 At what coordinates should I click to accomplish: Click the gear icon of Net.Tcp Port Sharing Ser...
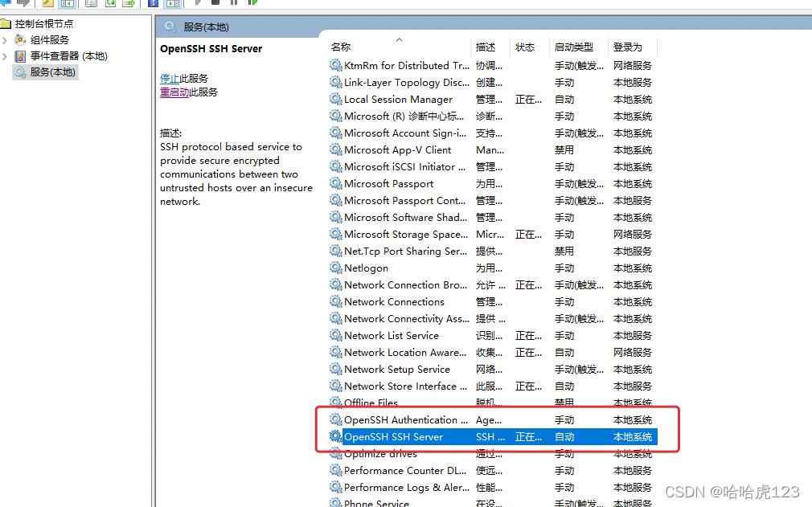tap(335, 251)
